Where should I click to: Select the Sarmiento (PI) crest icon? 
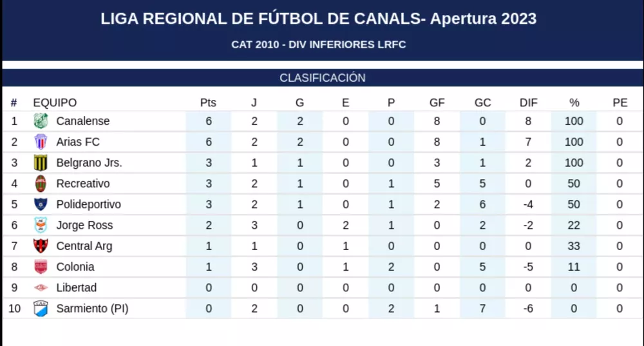tap(41, 309)
